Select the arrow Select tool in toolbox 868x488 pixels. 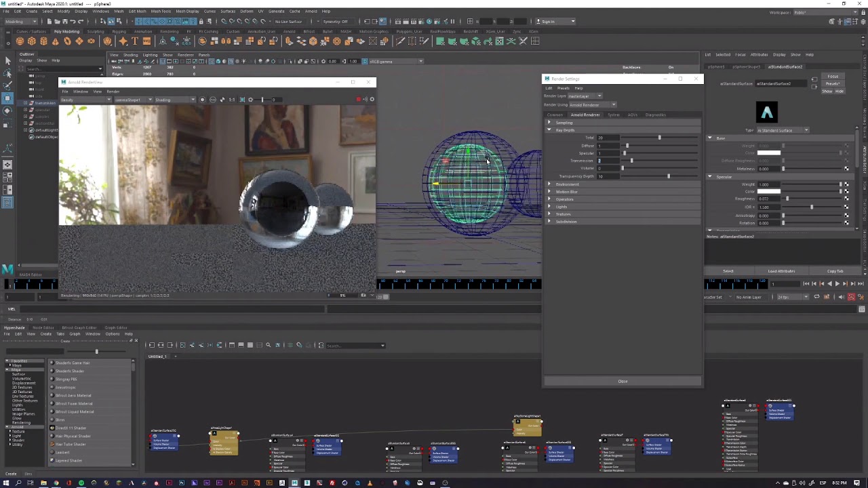coord(7,61)
